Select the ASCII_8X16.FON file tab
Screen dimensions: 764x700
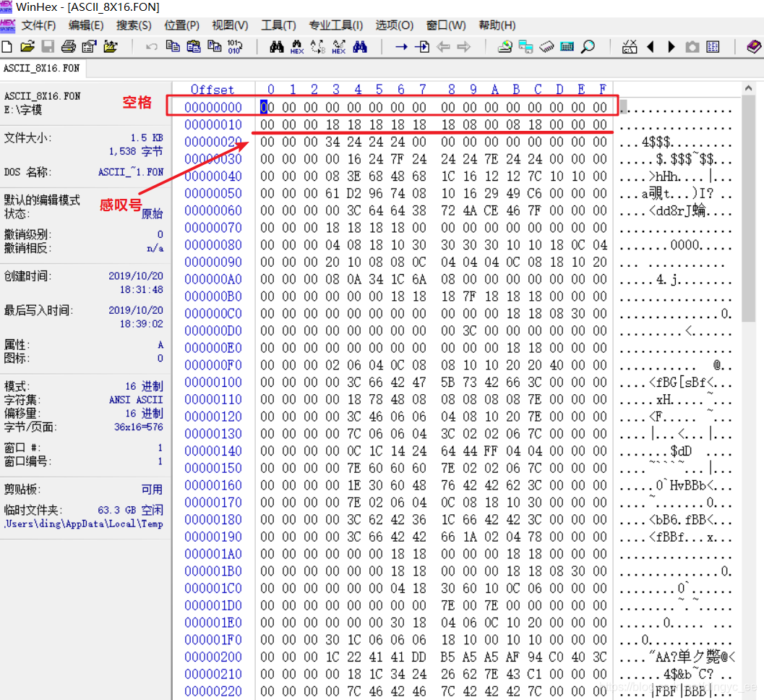tap(43, 68)
